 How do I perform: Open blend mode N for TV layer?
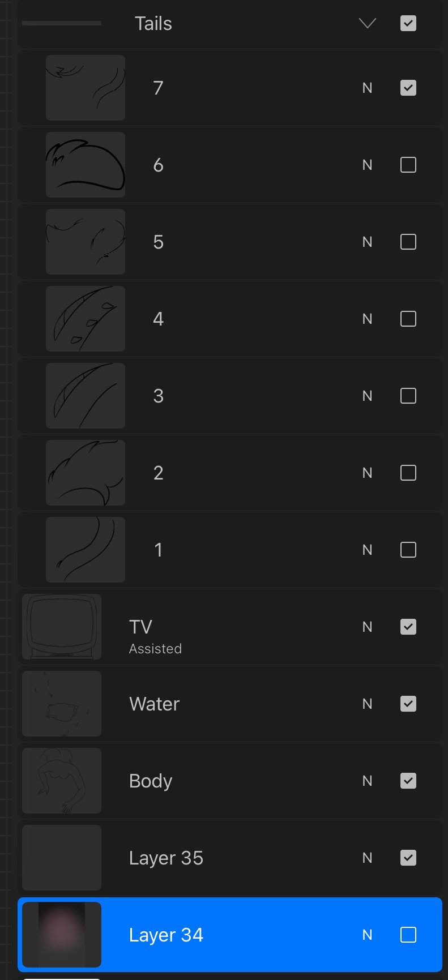(367, 627)
